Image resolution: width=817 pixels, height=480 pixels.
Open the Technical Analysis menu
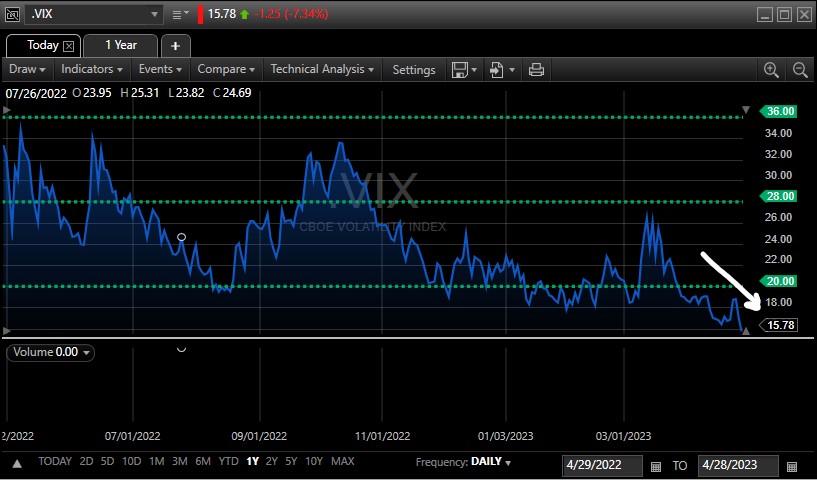click(x=322, y=69)
